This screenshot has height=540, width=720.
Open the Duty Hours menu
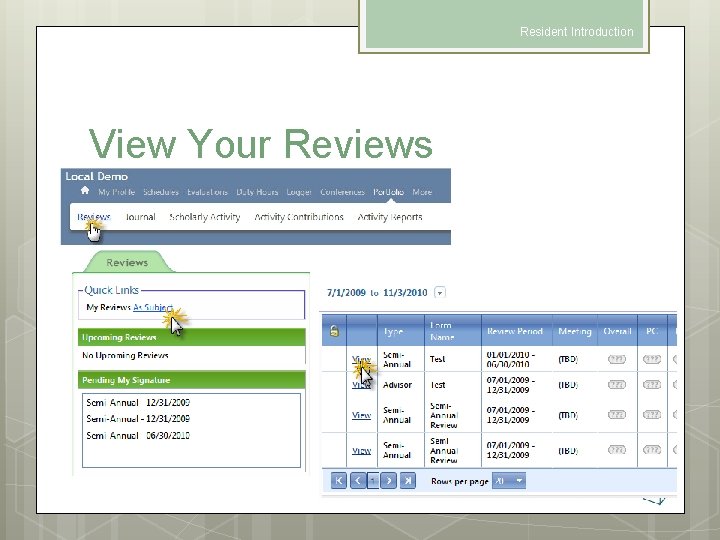click(x=257, y=192)
